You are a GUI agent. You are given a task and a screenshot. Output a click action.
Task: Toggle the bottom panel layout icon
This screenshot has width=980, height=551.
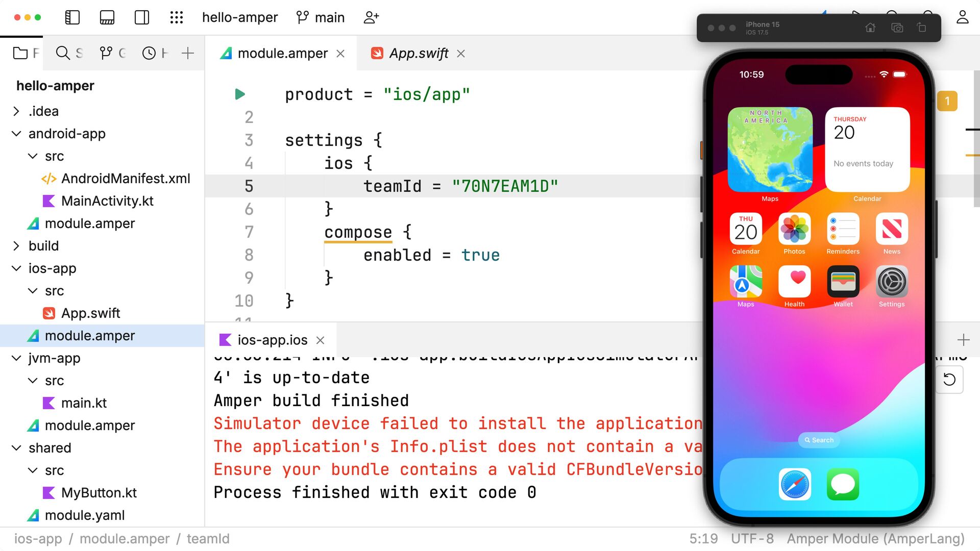click(107, 17)
